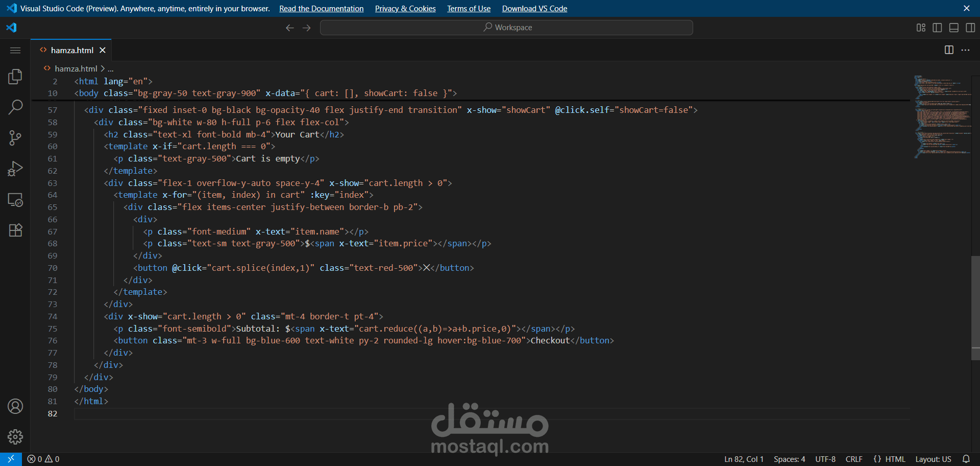Click the "Cart is empty" text
The image size is (980, 466).
click(268, 159)
